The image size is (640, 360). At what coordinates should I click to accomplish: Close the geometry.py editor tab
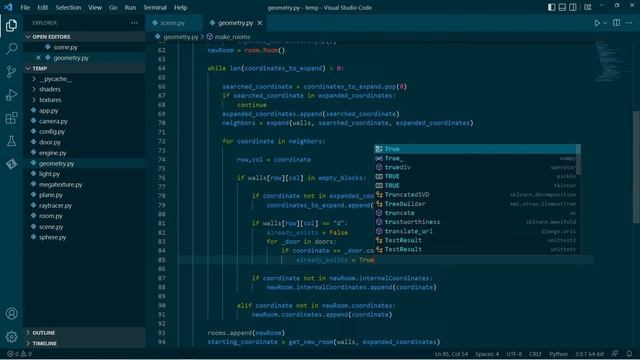pyautogui.click(x=260, y=23)
